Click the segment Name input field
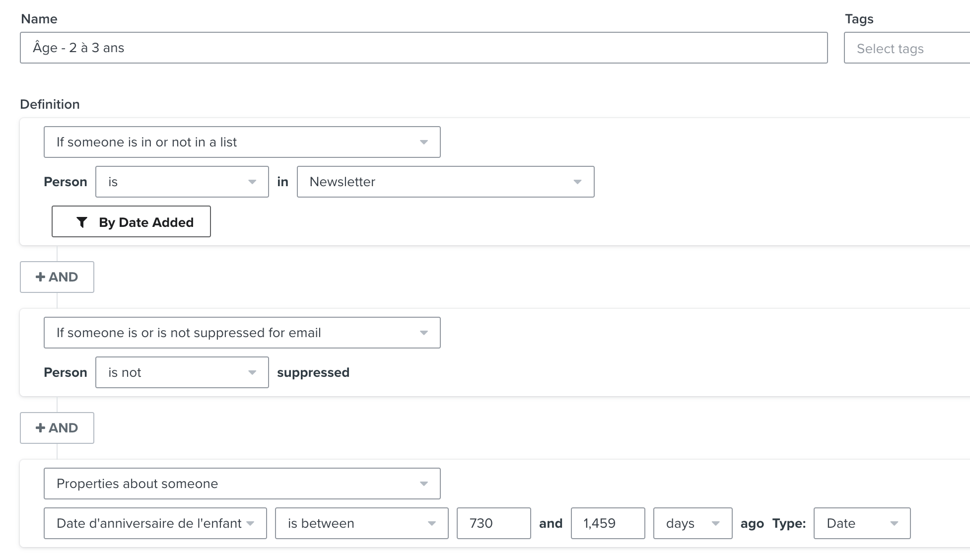The width and height of the screenshot is (970, 560). 423,48
